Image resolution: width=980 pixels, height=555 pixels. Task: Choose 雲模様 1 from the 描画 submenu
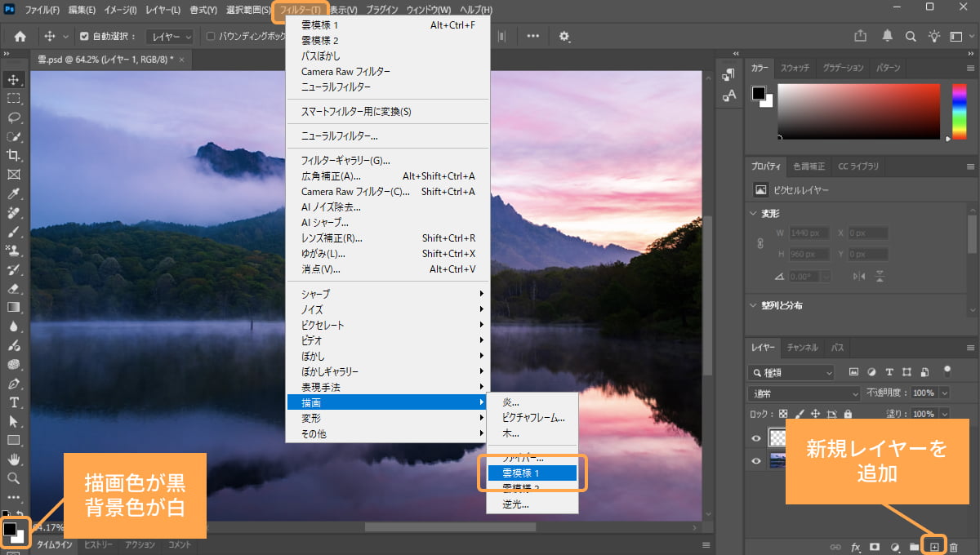(x=532, y=473)
